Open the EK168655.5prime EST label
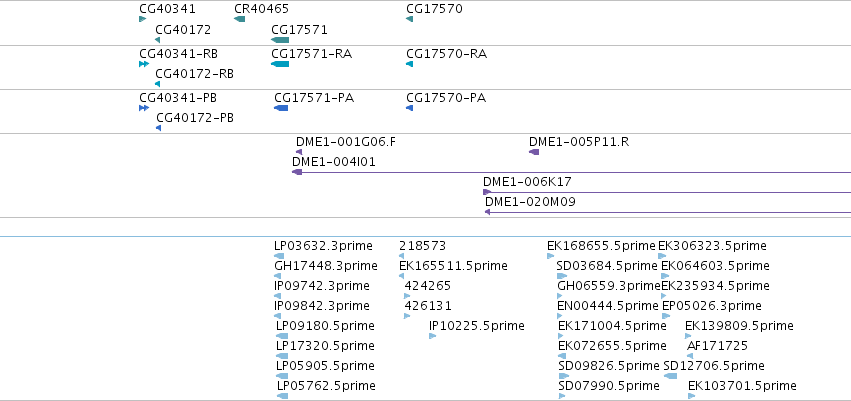Screen dimensions: 851x401 click(x=601, y=246)
